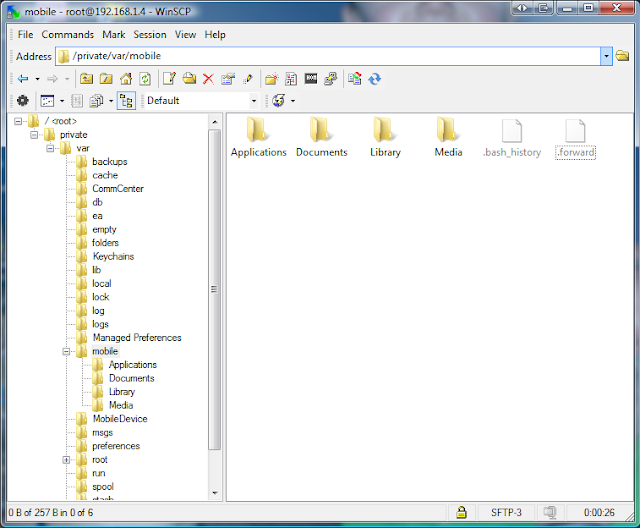Open the Commands menu
The width and height of the screenshot is (640, 528).
(68, 35)
